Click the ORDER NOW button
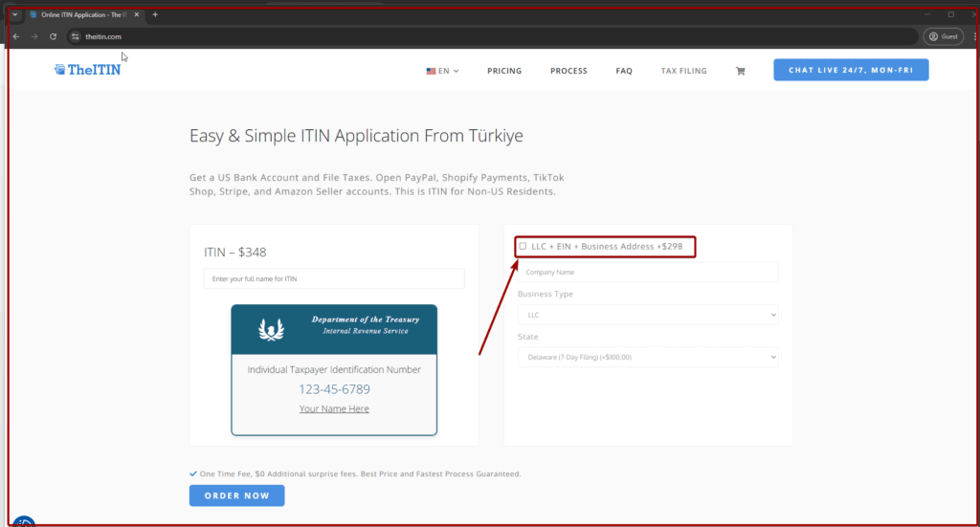 [237, 495]
